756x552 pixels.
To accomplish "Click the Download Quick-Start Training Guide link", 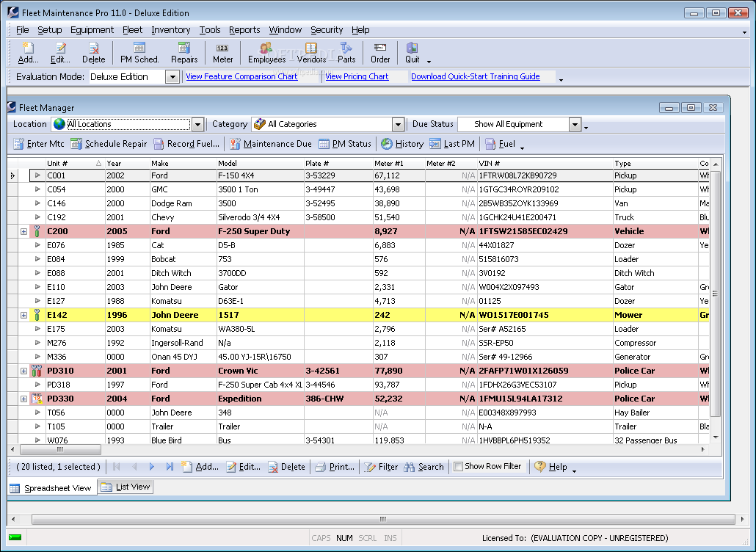I will click(475, 76).
